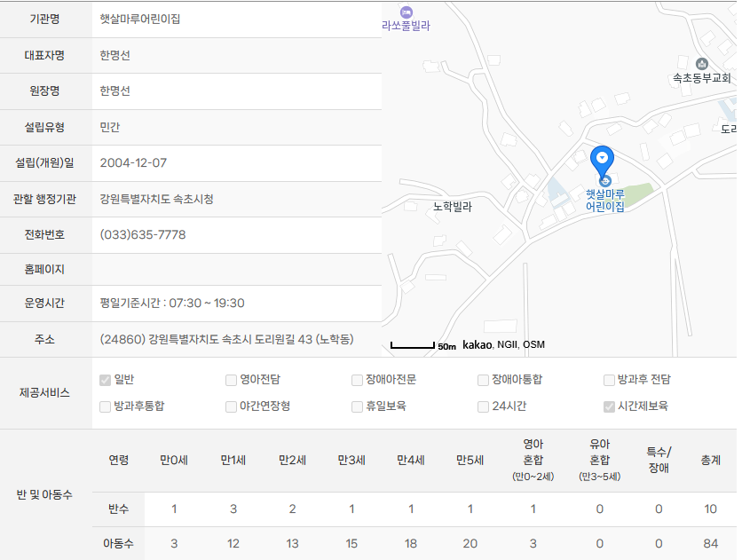Click the 만5세 아동수 value 20
742x560 pixels.
tap(470, 543)
